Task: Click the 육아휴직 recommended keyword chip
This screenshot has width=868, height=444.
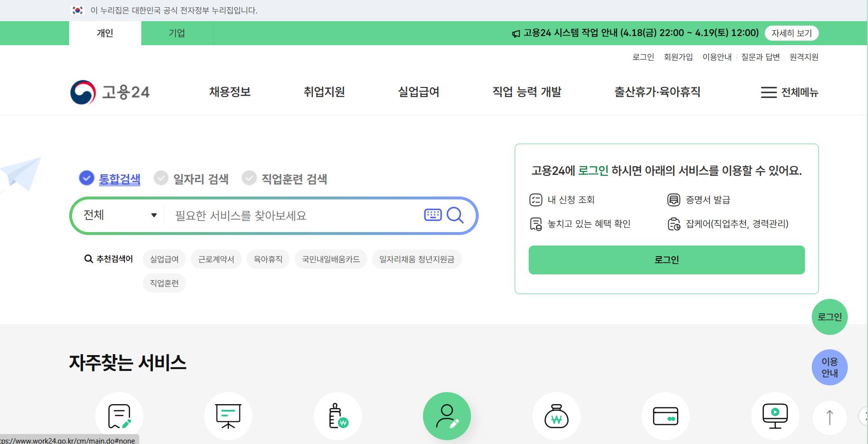Action: click(x=268, y=259)
